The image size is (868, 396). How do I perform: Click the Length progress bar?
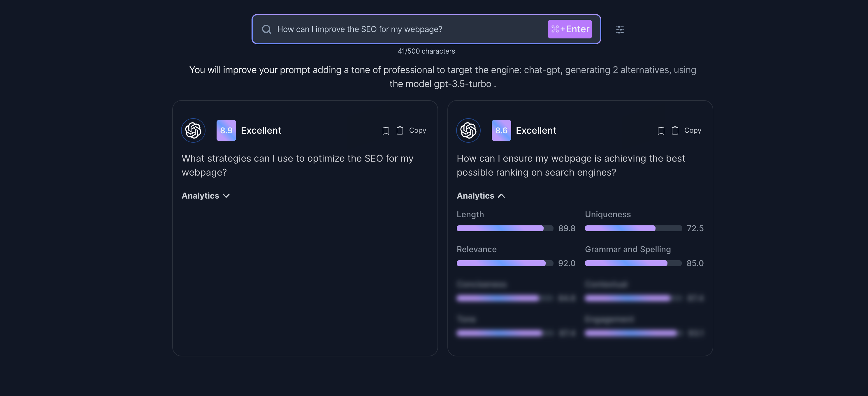(x=505, y=228)
